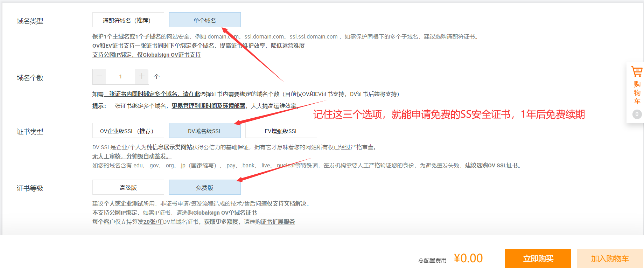
Task: Open the shopping cart icon in sidebar
Action: [x=637, y=71]
